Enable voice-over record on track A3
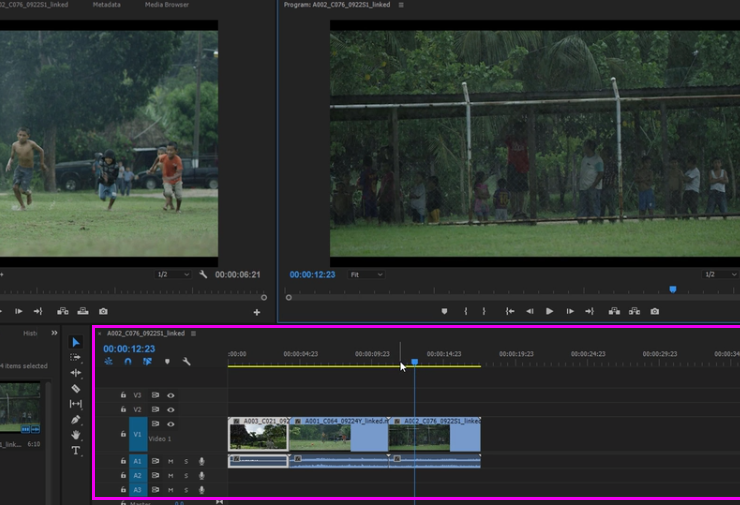 pos(202,490)
